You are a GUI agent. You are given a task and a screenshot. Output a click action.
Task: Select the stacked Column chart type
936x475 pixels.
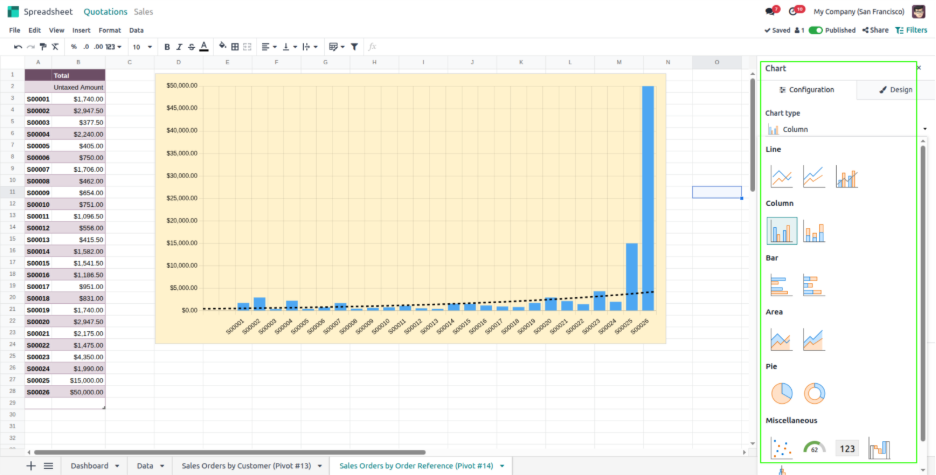pyautogui.click(x=814, y=231)
